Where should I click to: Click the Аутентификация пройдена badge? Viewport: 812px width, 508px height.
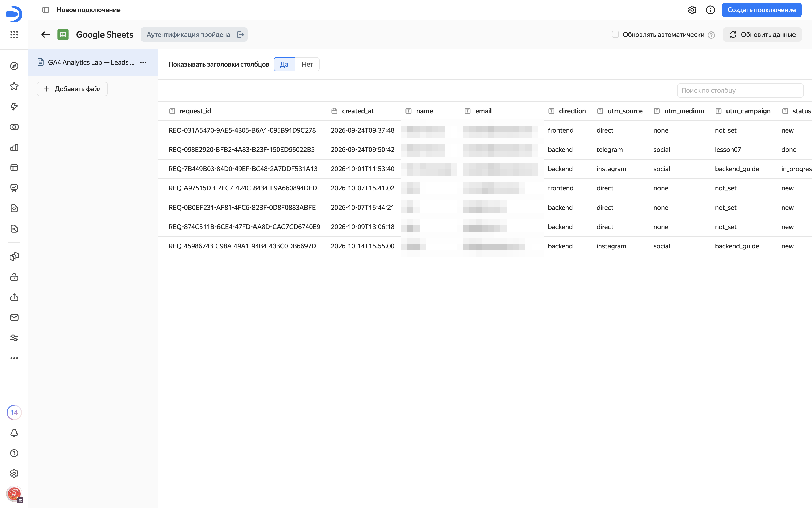[194, 35]
